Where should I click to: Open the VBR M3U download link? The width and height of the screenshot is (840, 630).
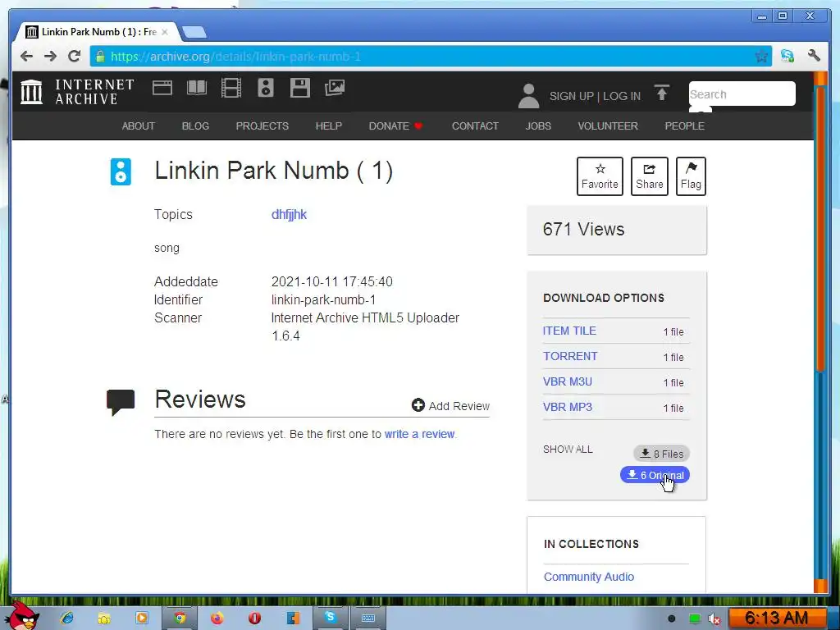tap(568, 381)
